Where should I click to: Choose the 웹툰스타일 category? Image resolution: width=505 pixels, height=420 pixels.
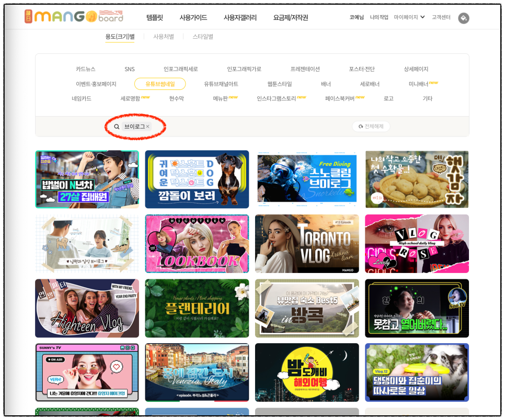point(280,84)
